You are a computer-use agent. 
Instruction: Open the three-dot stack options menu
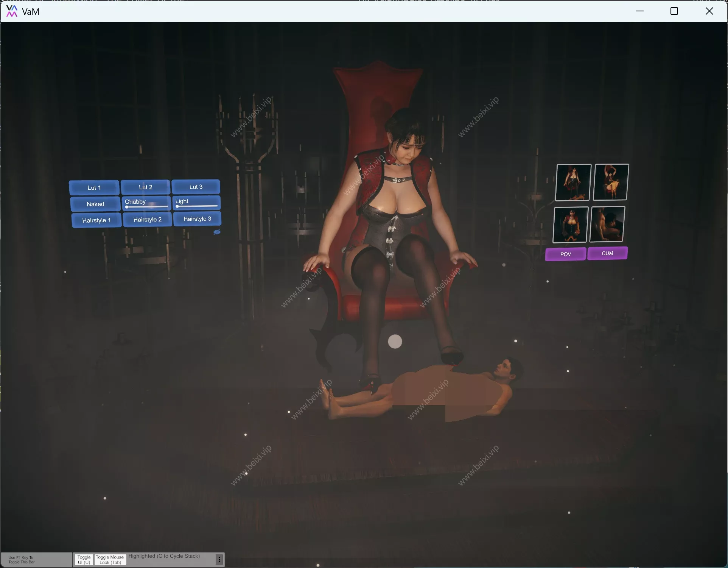coord(219,560)
